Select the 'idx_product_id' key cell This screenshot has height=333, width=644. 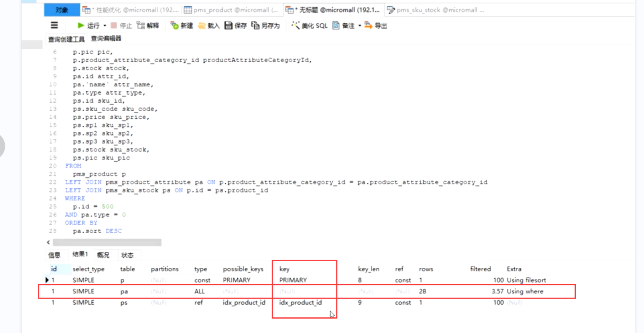click(x=300, y=303)
